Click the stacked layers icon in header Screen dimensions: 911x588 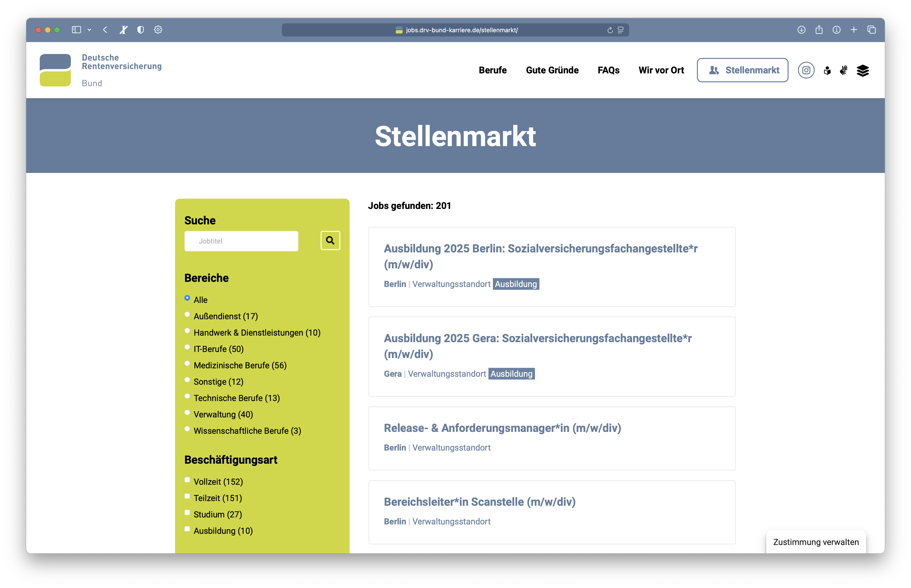tap(863, 71)
